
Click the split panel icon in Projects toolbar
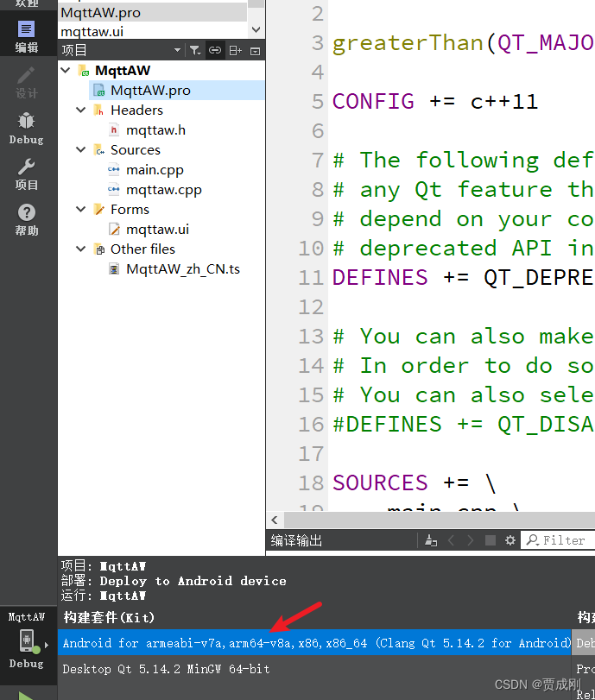236,50
